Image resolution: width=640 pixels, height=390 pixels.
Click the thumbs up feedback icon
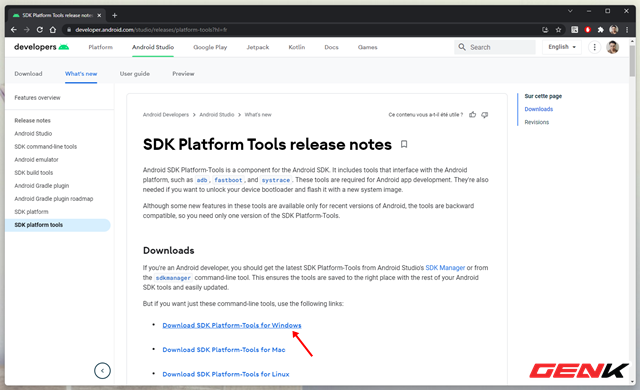tap(472, 115)
